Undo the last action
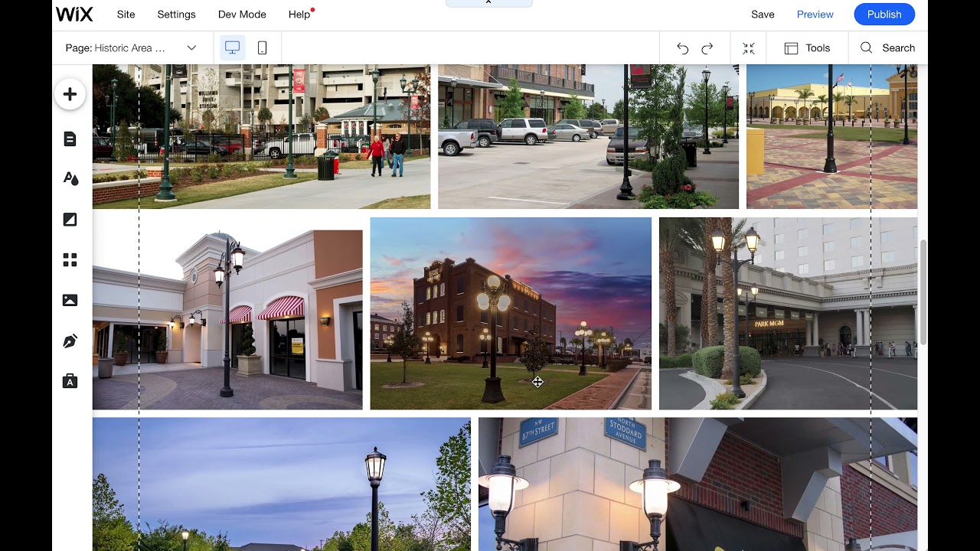Image resolution: width=980 pixels, height=551 pixels. [682, 48]
